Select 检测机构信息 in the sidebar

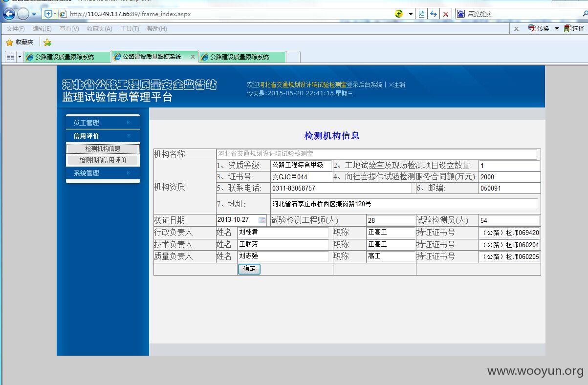103,149
